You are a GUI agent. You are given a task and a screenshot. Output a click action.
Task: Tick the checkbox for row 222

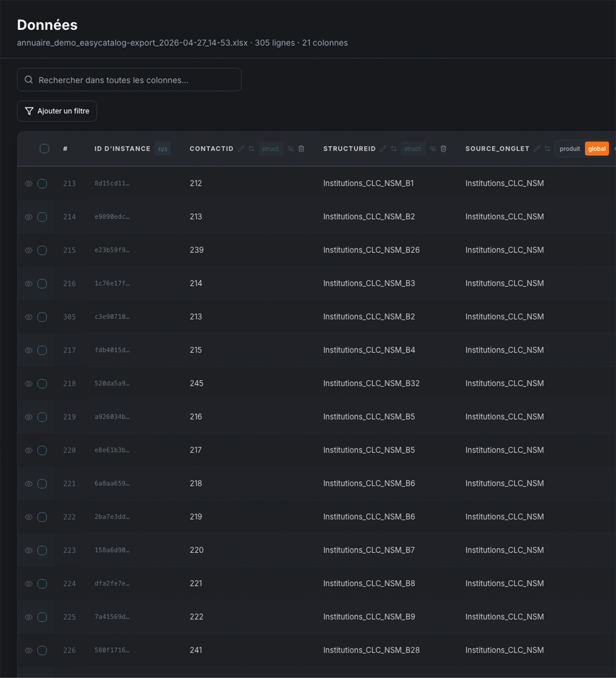pyautogui.click(x=42, y=517)
